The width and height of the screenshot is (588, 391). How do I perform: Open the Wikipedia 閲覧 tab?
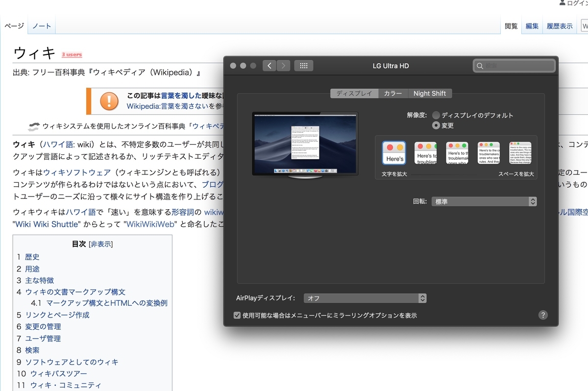[x=511, y=26]
